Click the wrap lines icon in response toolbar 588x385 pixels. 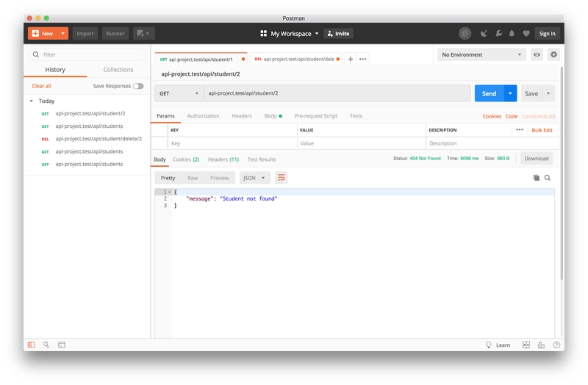coord(281,178)
